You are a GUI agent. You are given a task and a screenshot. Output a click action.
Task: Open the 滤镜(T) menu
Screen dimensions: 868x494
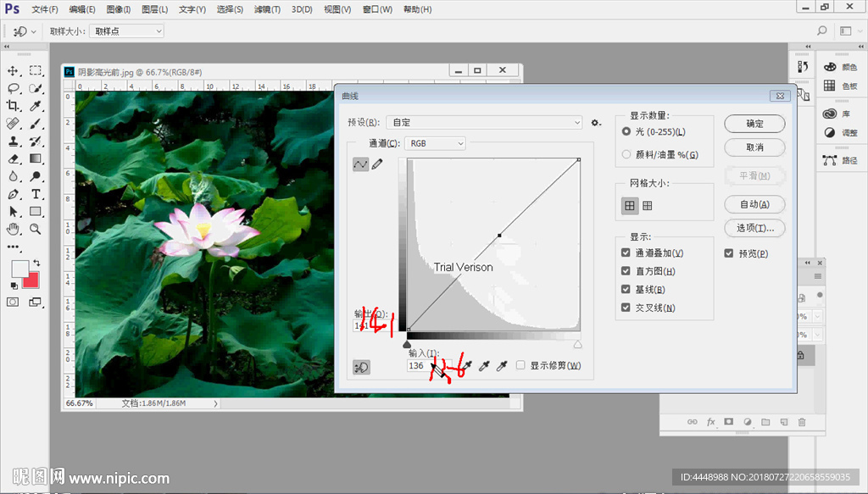click(x=267, y=9)
